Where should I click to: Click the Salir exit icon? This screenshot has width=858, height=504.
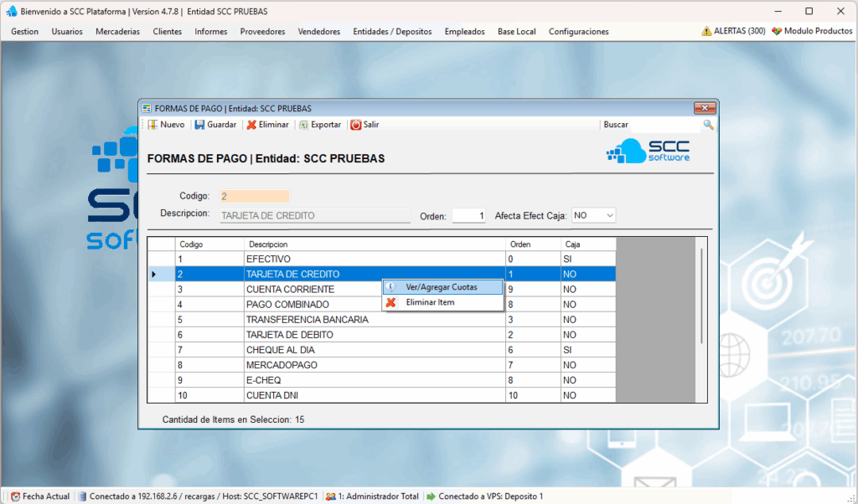(x=356, y=125)
